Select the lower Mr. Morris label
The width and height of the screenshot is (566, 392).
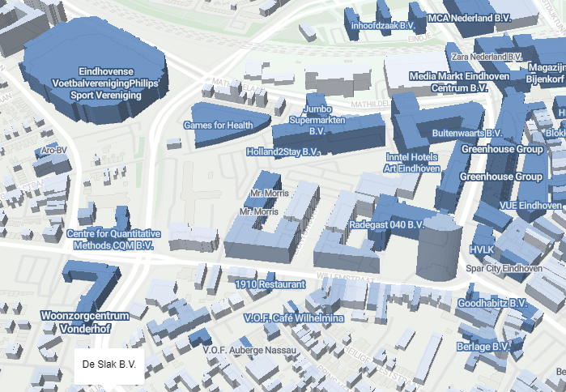pyautogui.click(x=259, y=211)
